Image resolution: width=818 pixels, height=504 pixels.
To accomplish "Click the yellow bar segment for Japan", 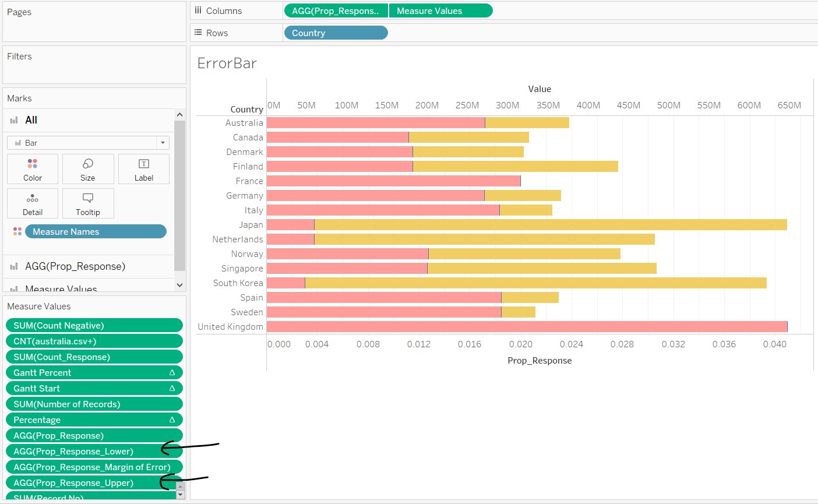I will [551, 225].
